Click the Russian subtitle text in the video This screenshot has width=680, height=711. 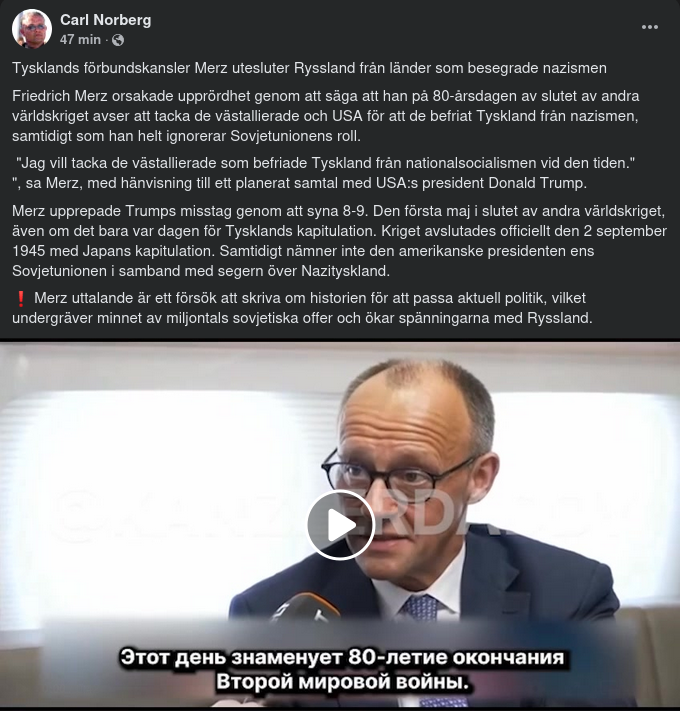[x=342, y=670]
